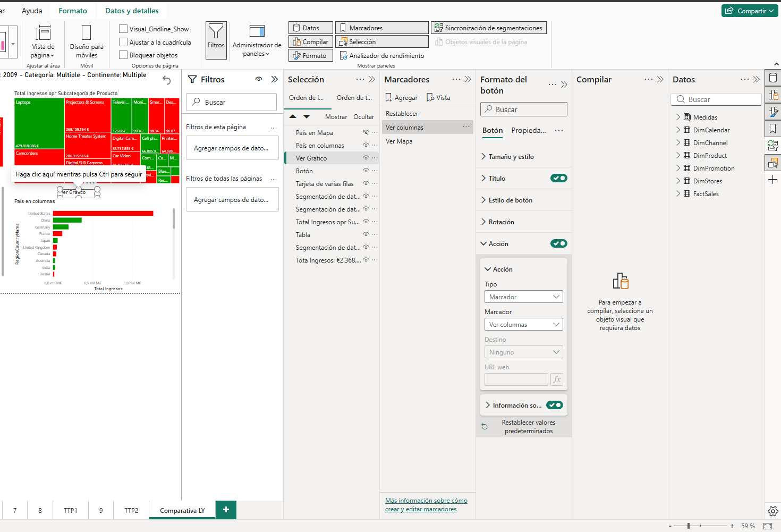Viewport: 781px width, 532px height.
Task: Click the zoom slider handle in status bar
Action: tap(689, 526)
